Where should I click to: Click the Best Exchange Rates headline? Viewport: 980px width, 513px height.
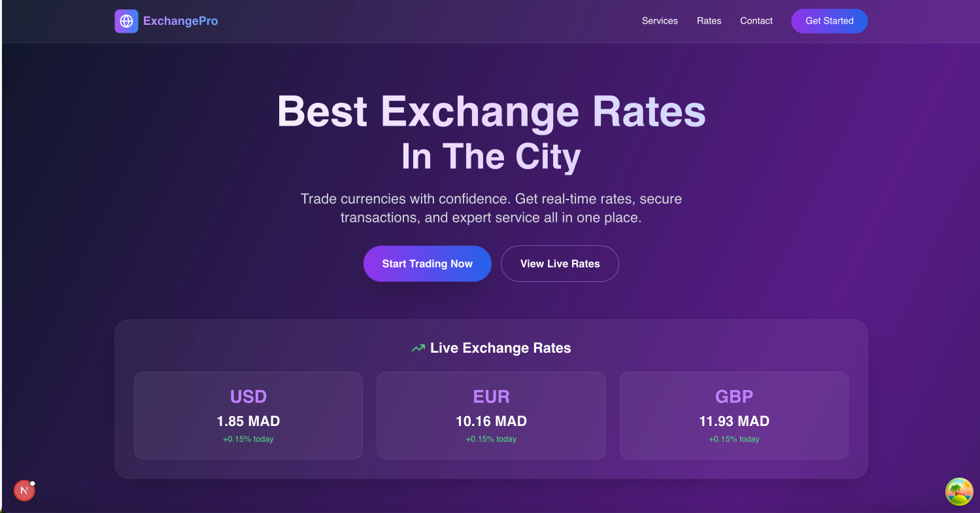point(492,111)
